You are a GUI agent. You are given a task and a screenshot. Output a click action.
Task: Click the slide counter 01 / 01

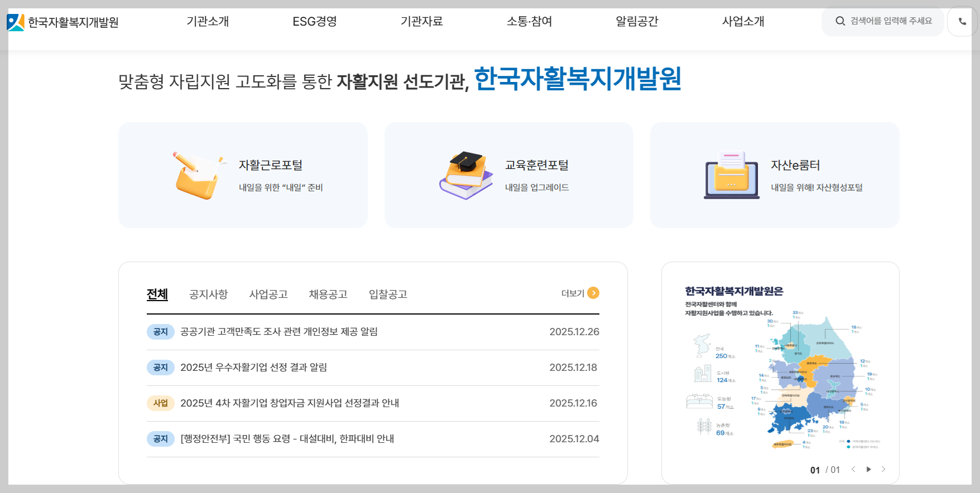825,470
